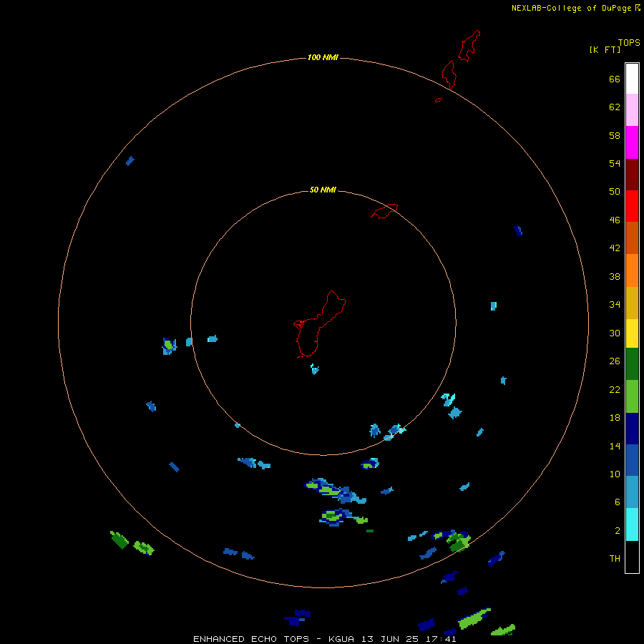This screenshot has height=644, width=644.
Task: Click the white 66 kft legend swatch
Action: (632, 79)
